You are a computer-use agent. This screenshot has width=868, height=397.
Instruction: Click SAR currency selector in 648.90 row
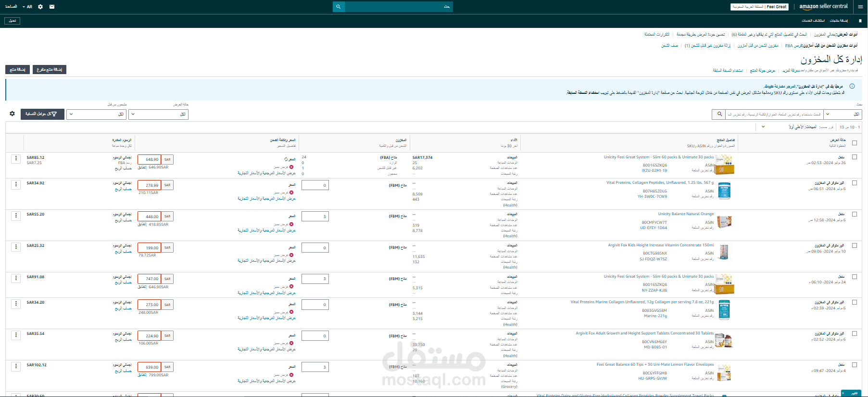pos(167,159)
